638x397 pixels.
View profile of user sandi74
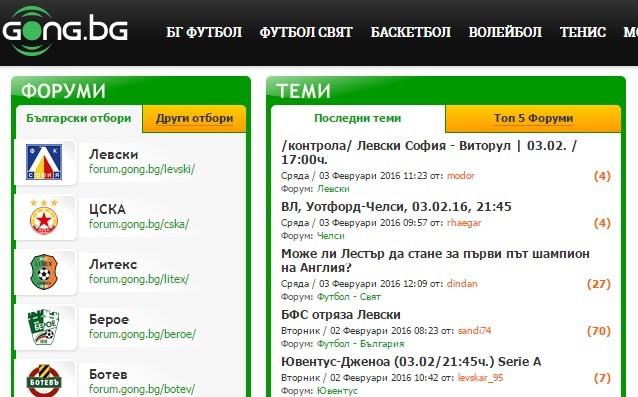pos(474,331)
